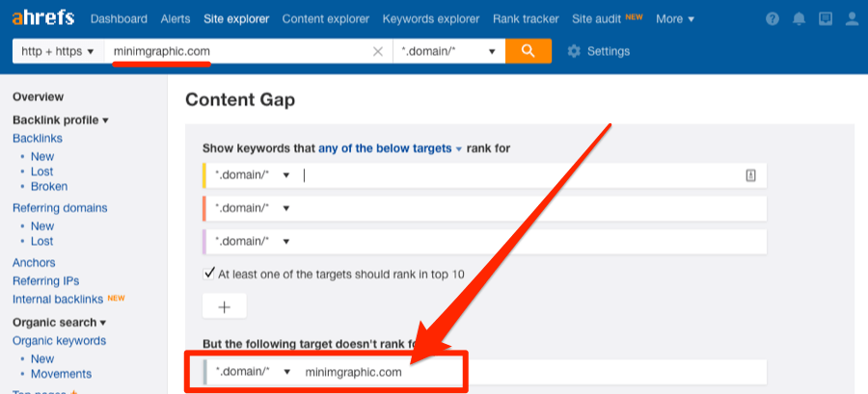This screenshot has height=394, width=868.
Task: Collapse the Backlink profile section
Action: click(x=61, y=119)
